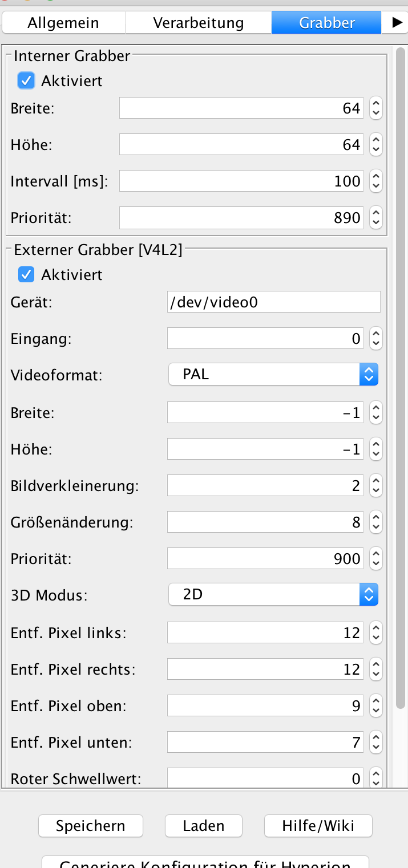Click the vertical scrollbar of the Grabber panel
Screen dimensions: 408x868
[x=401, y=376]
